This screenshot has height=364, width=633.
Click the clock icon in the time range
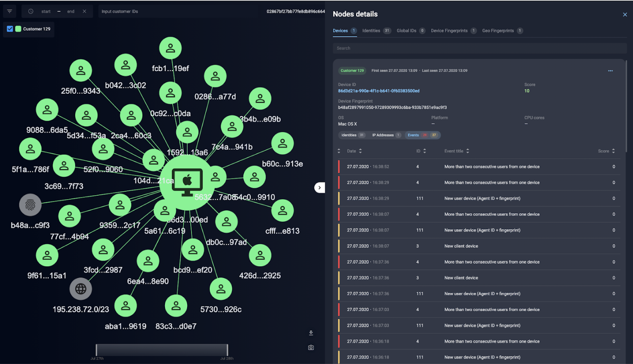click(x=31, y=11)
